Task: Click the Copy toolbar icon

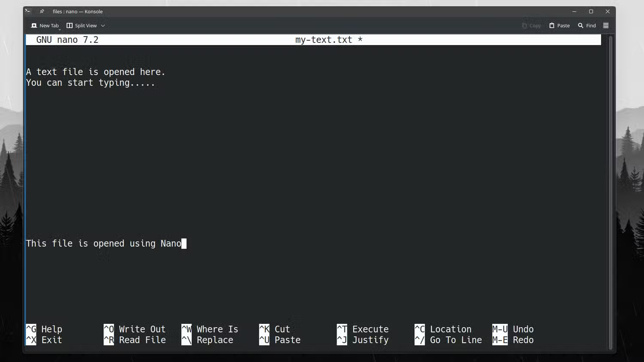Action: coord(525,26)
